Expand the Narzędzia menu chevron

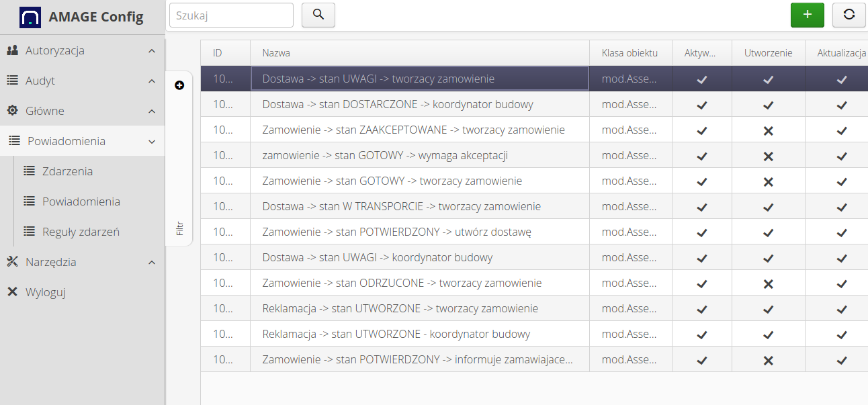tap(152, 263)
